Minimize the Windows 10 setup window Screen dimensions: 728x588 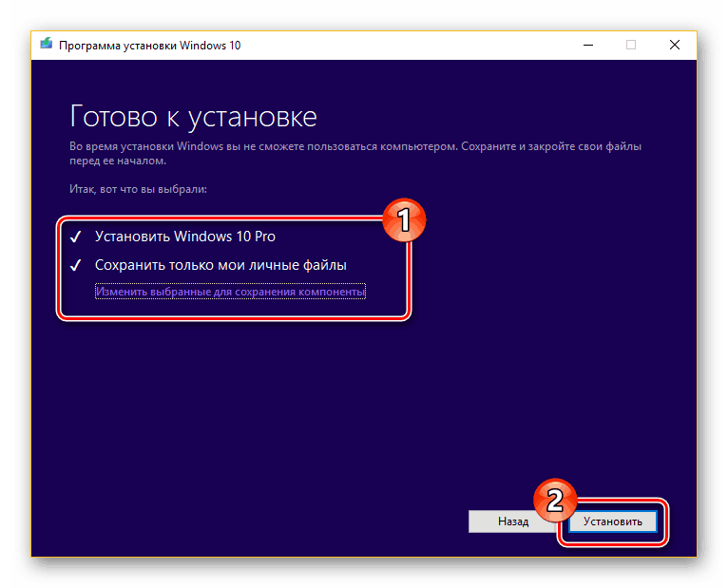point(588,45)
